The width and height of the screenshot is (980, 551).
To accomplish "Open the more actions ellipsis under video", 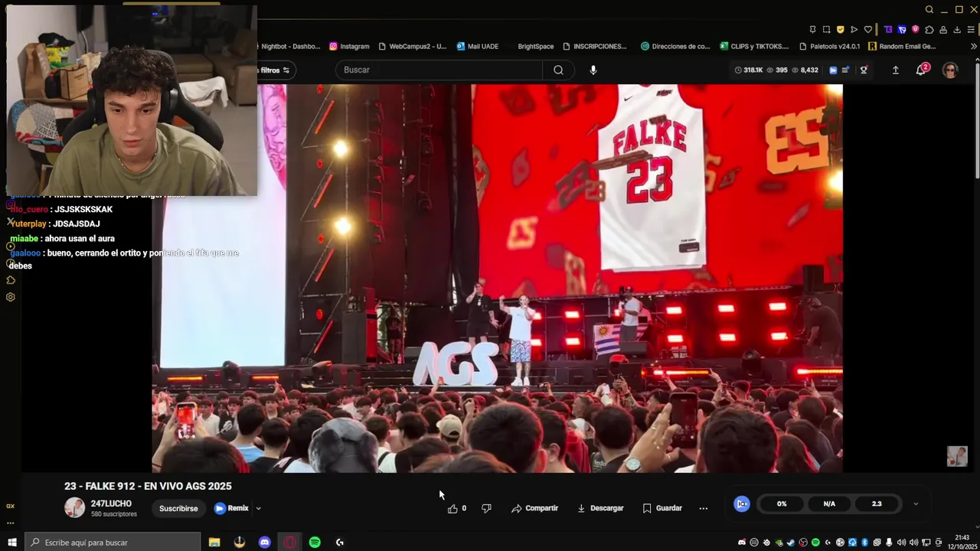I will click(x=703, y=508).
